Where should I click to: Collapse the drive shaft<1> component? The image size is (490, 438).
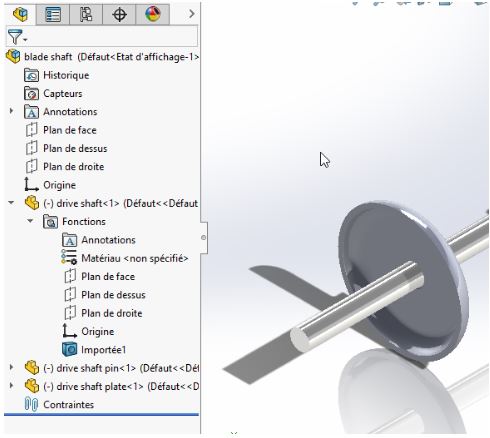point(12,202)
